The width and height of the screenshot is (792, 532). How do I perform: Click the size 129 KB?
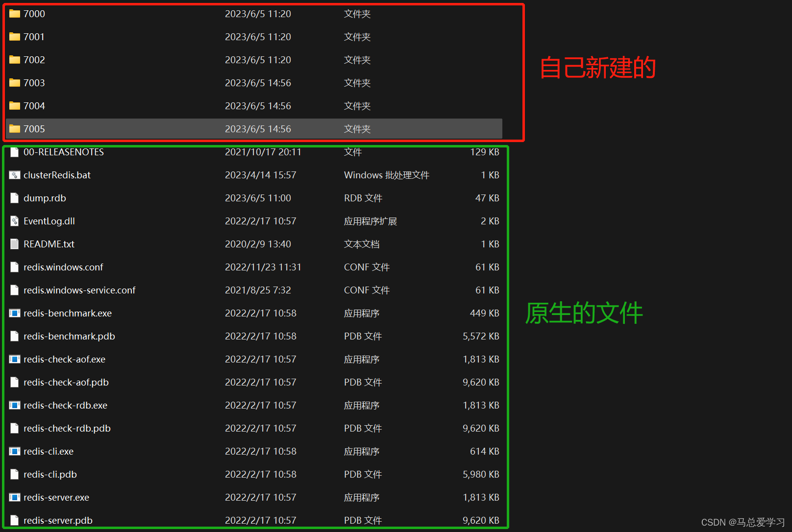pyautogui.click(x=485, y=152)
